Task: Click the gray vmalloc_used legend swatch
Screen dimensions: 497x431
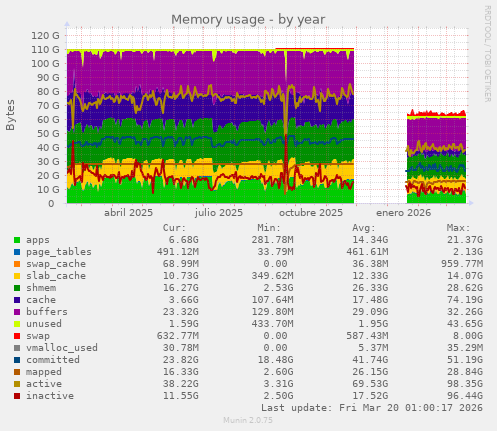Action: coord(17,348)
